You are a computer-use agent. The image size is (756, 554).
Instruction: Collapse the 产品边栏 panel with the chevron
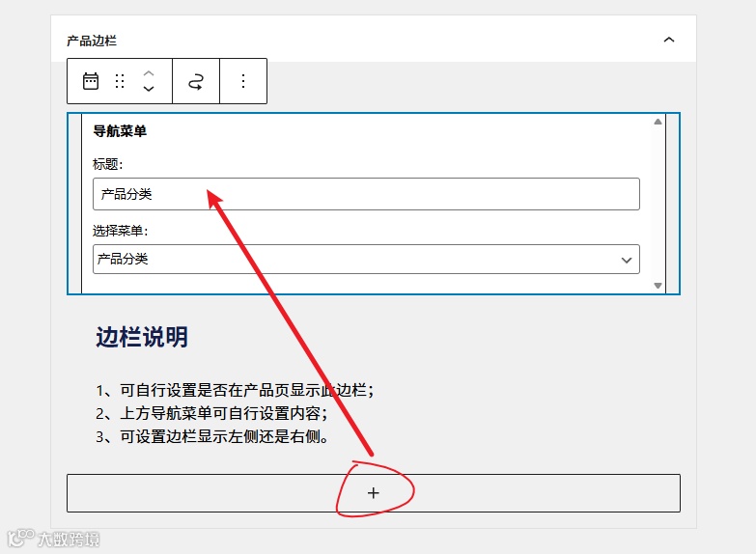669,40
